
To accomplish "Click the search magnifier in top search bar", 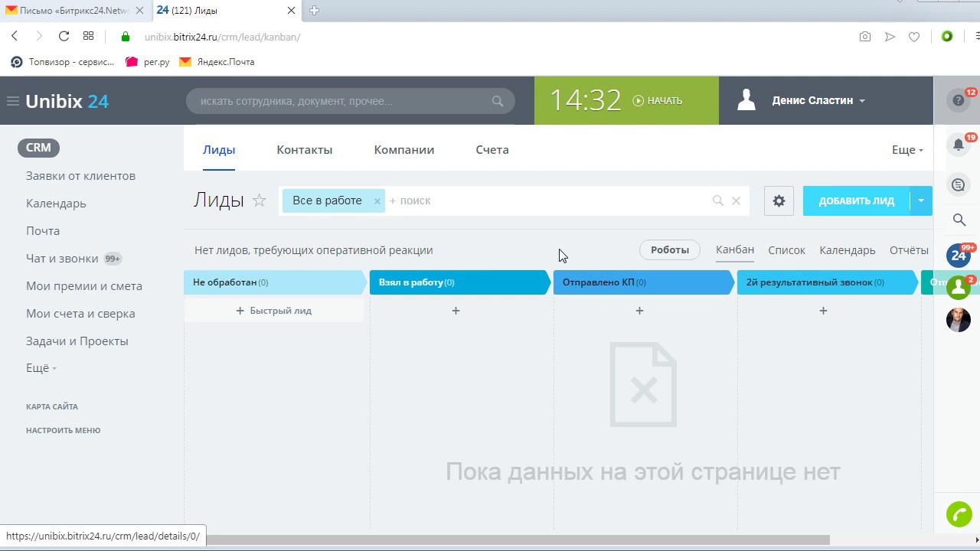I will [498, 101].
